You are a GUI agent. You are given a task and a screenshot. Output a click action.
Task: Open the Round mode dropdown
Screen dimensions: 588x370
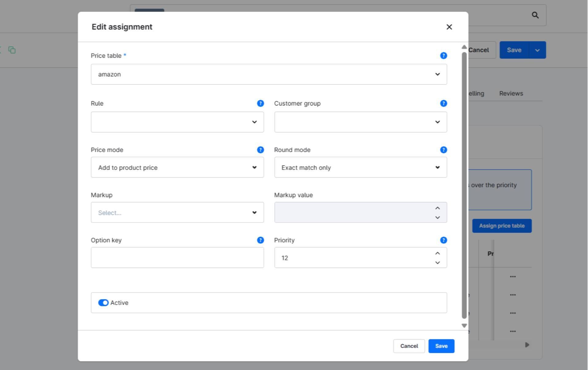[x=360, y=167]
